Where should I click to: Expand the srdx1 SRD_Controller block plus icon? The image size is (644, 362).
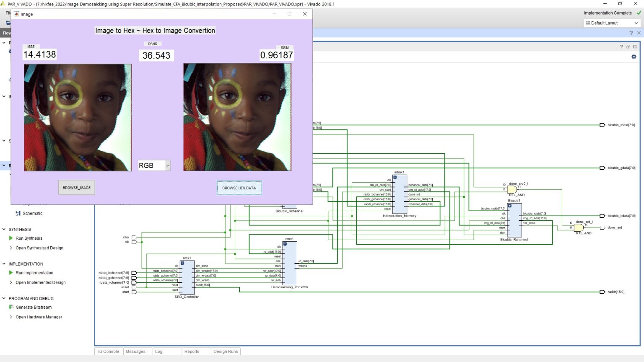[x=182, y=263]
